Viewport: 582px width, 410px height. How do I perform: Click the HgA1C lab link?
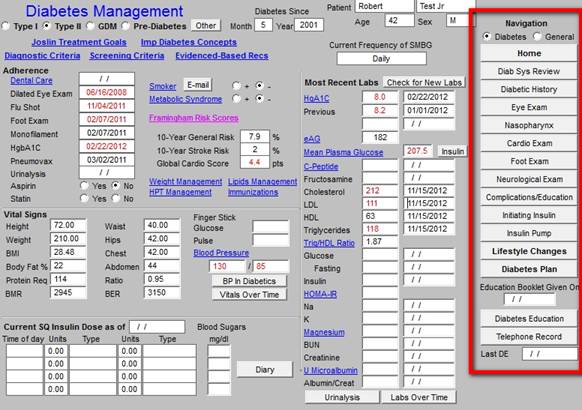tap(316, 98)
